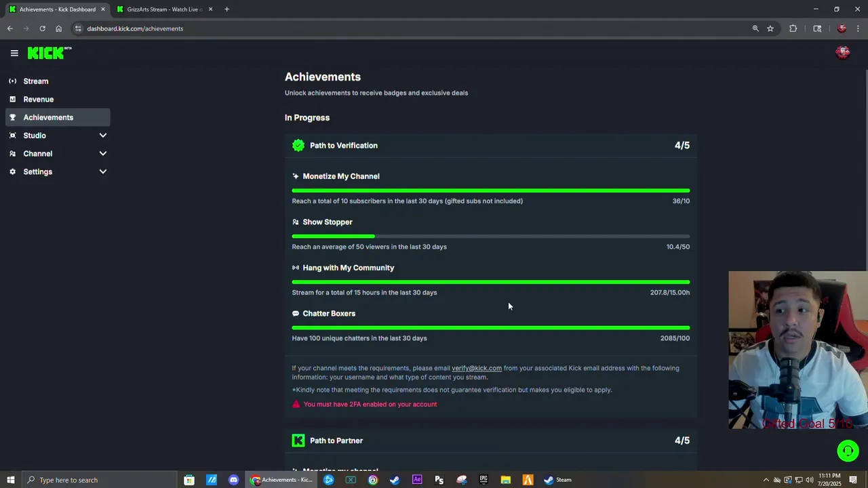Open the Chrome extensions puzzle icon
Screen dimensions: 868x488
click(793, 28)
